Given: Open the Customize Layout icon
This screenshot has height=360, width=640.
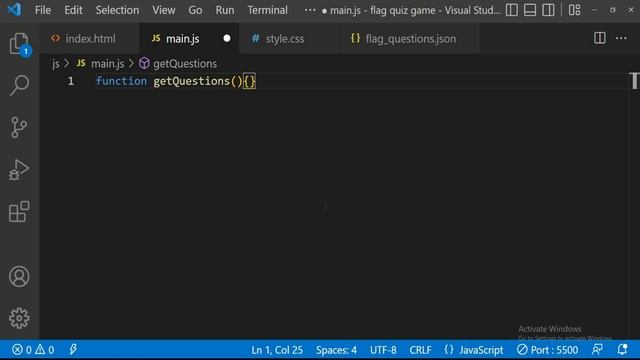Looking at the screenshot, I should click(x=575, y=10).
